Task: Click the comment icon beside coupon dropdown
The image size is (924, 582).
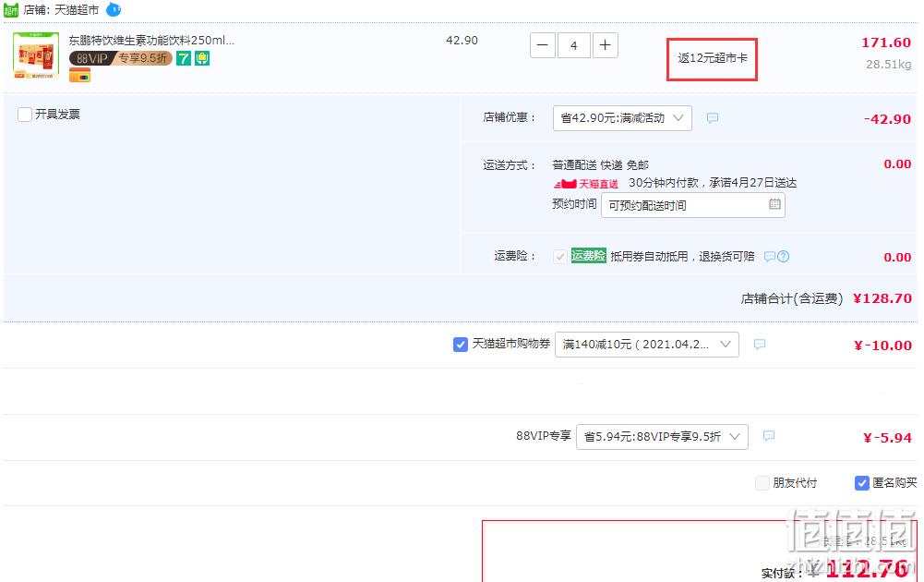Action: [760, 344]
